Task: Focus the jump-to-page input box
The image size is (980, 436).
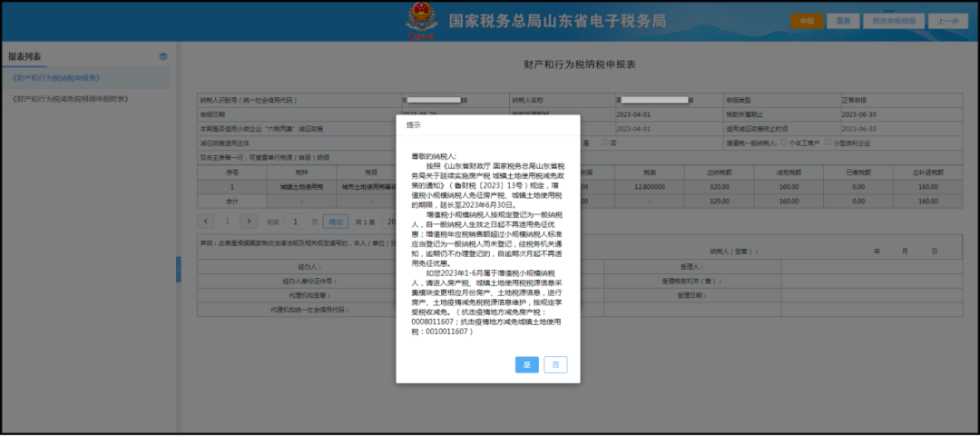Action: (295, 222)
